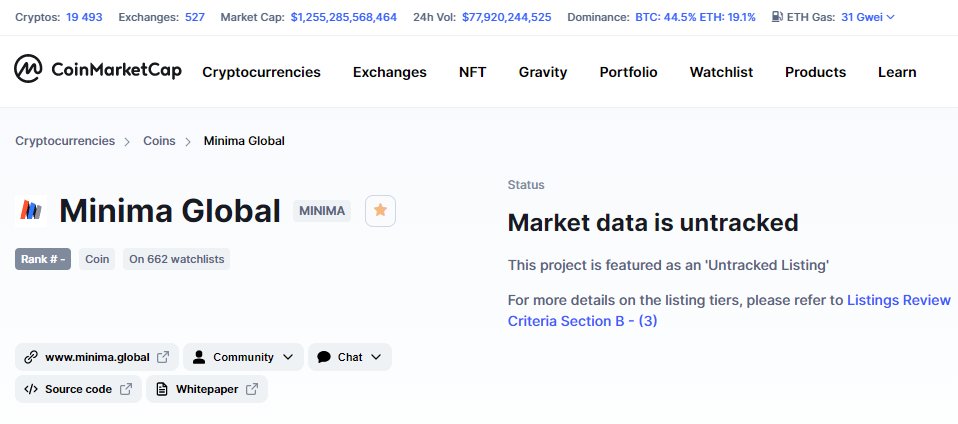Open the Products menu
The height and width of the screenshot is (424, 958).
(x=815, y=72)
